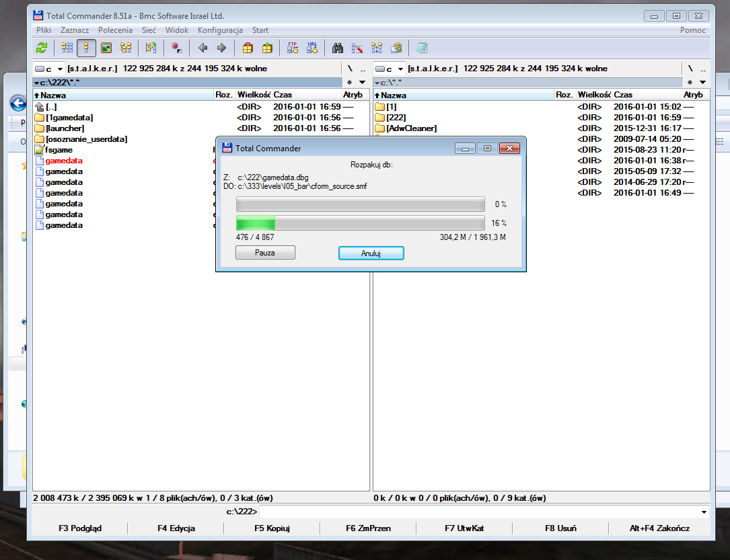Pause unpacking with the Pauza button
The height and width of the screenshot is (560, 730).
265,253
